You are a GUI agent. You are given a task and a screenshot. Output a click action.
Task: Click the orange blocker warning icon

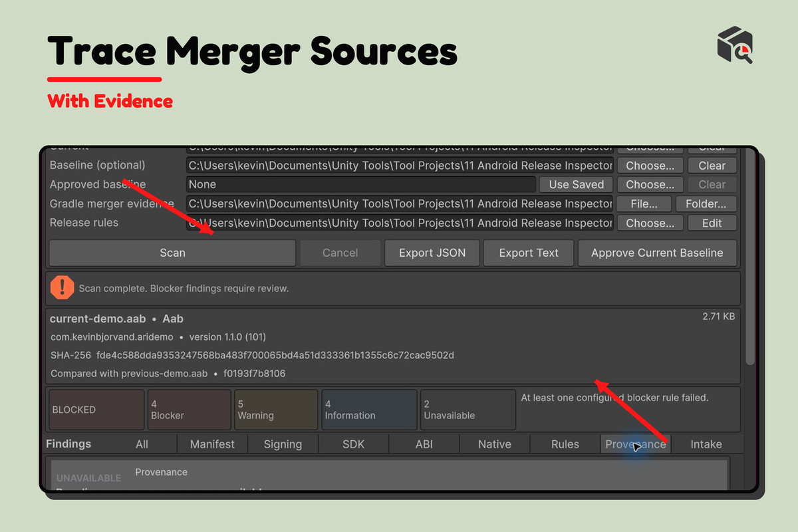[63, 288]
